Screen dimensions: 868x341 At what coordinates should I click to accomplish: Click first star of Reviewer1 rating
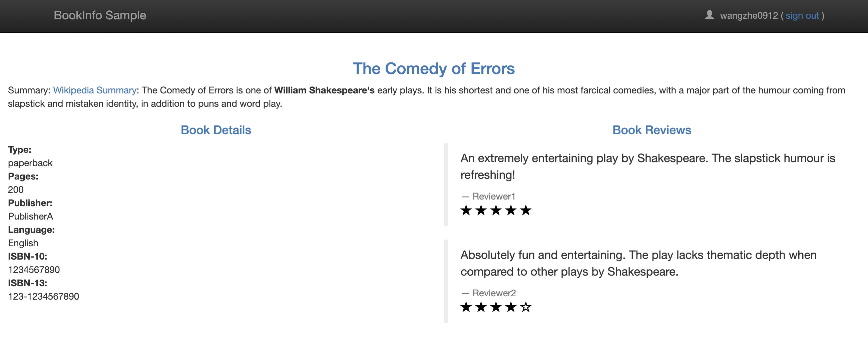coord(466,211)
